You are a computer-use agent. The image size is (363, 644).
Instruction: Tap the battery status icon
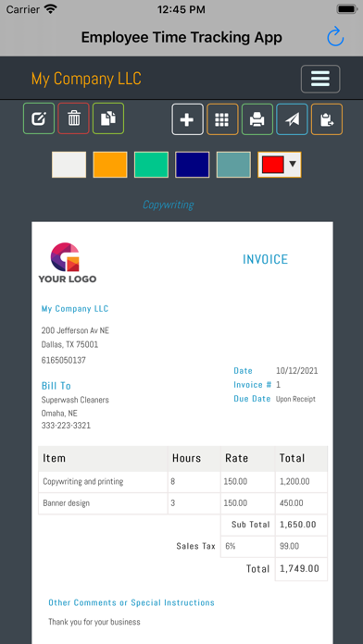coord(346,9)
